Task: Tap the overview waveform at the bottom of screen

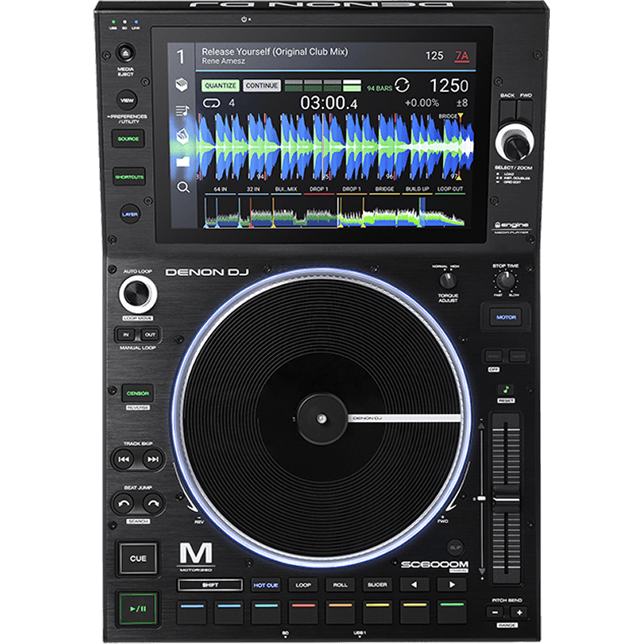Action: [335, 212]
